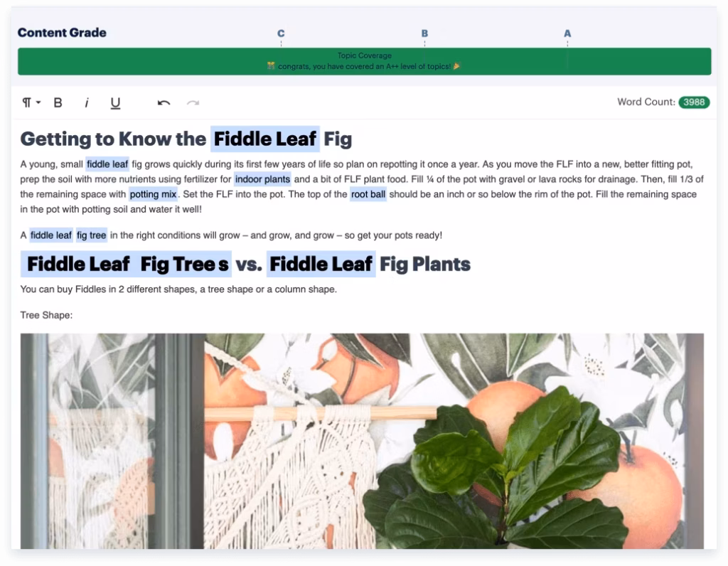Toggle underline formatting
The image size is (728, 566).
(114, 103)
